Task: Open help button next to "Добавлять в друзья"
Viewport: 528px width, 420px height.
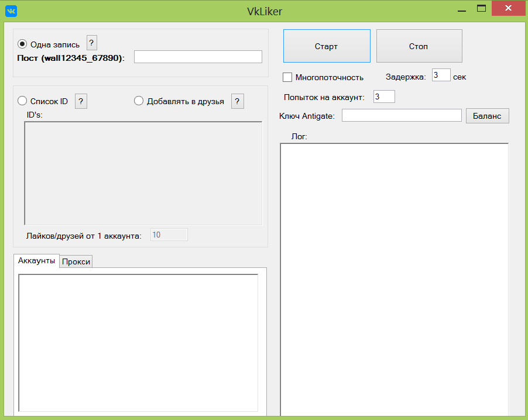Action: coord(238,101)
